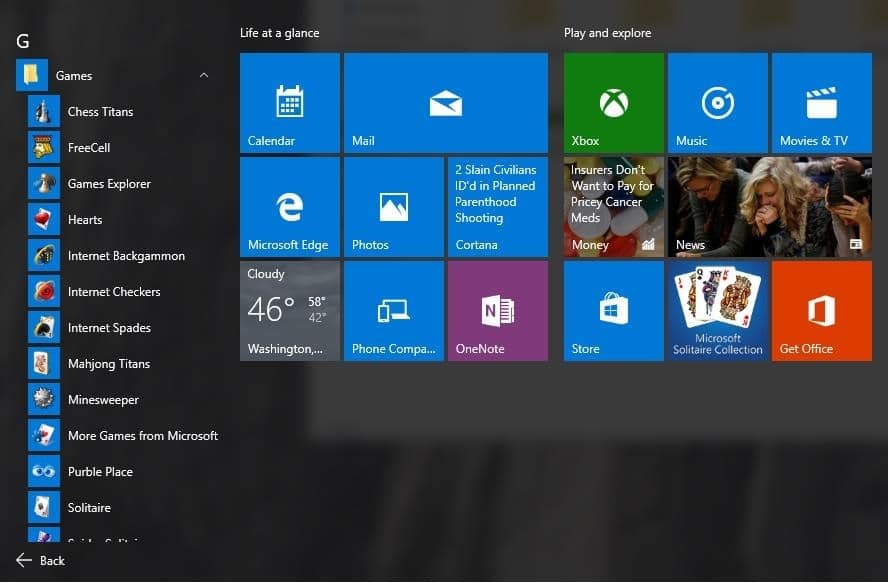Open the Cortana news headline tile
This screenshot has height=583, width=888.
(x=497, y=207)
